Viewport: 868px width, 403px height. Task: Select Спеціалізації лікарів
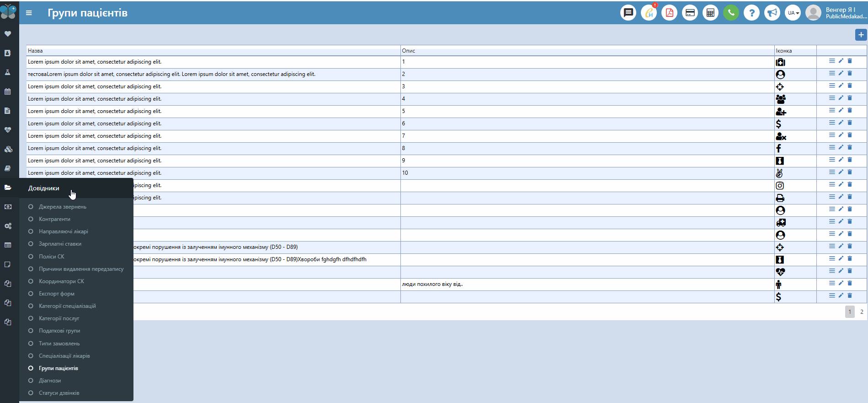tap(64, 356)
